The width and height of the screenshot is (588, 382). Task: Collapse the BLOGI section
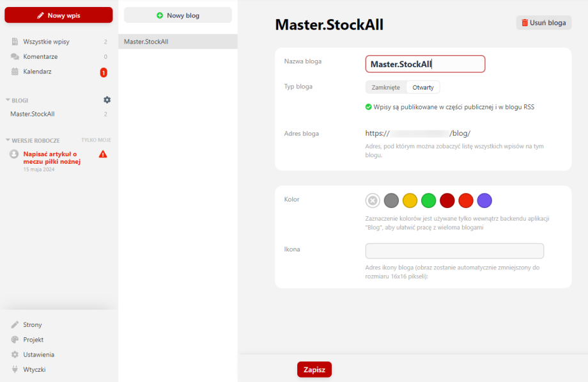coord(8,100)
